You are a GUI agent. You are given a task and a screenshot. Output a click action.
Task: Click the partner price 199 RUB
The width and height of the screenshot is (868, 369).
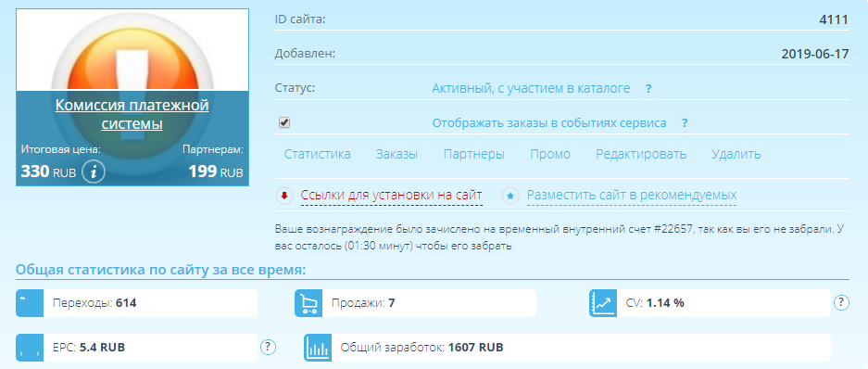coord(216,172)
